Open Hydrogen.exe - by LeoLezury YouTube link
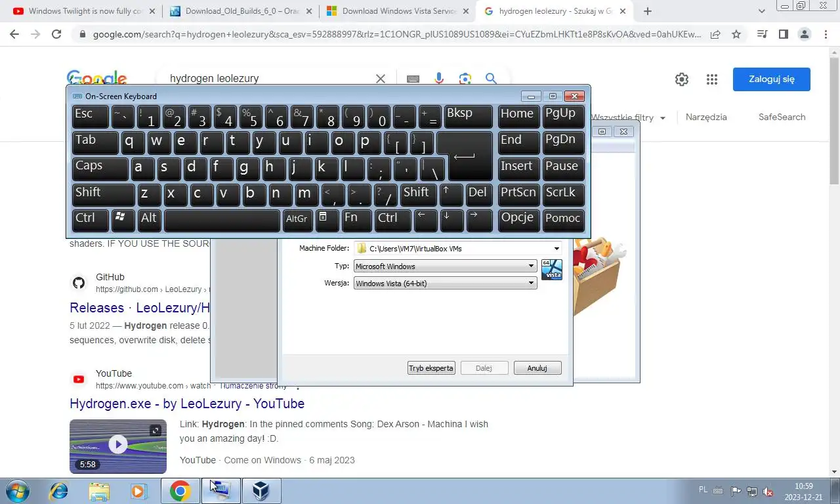This screenshot has height=504, width=840. pos(187,404)
